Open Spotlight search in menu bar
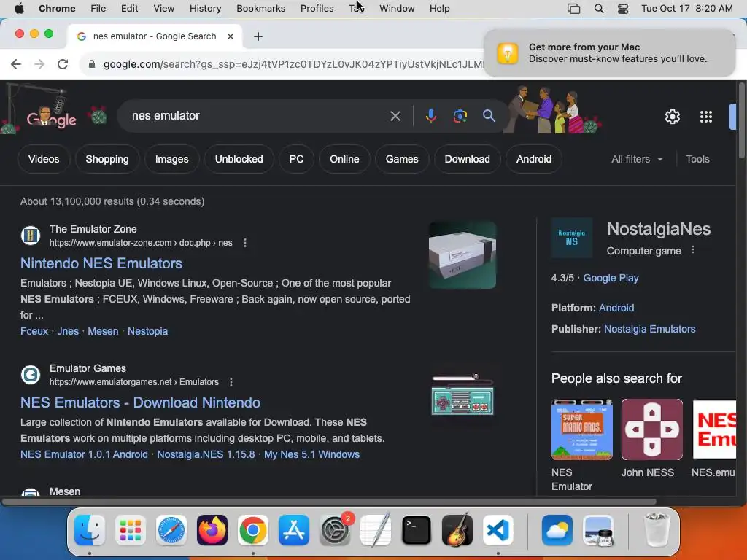 (599, 9)
